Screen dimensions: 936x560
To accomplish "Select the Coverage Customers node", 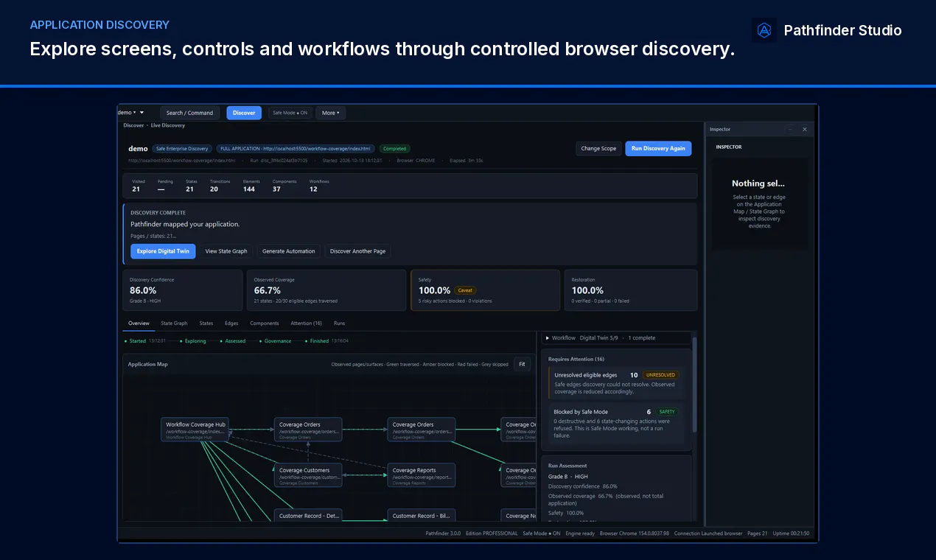I will (308, 475).
